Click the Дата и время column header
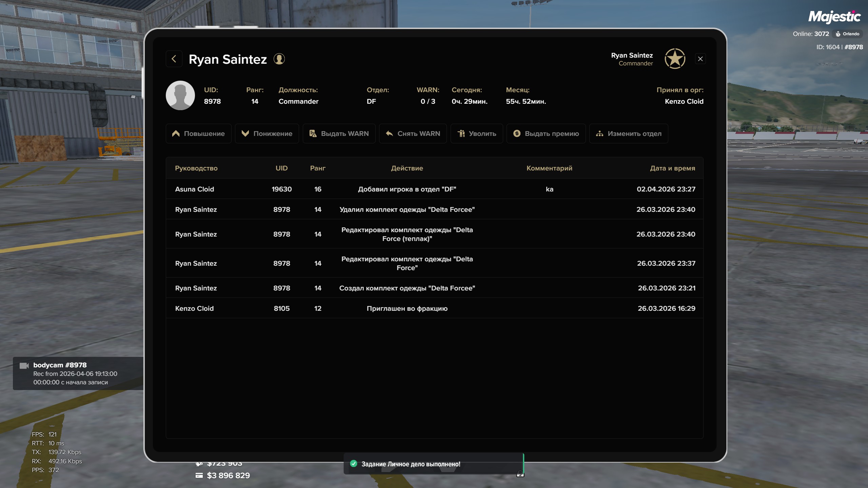Viewport: 868px width, 488px height. coord(672,168)
